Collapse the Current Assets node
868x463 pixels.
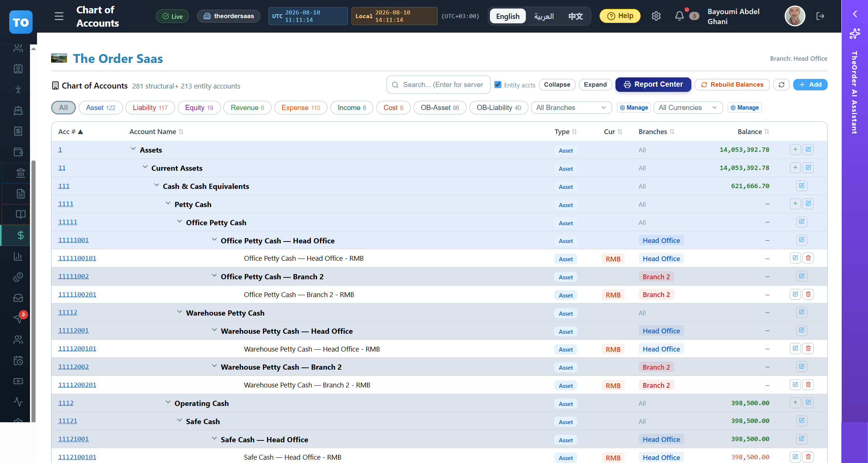[x=145, y=167]
